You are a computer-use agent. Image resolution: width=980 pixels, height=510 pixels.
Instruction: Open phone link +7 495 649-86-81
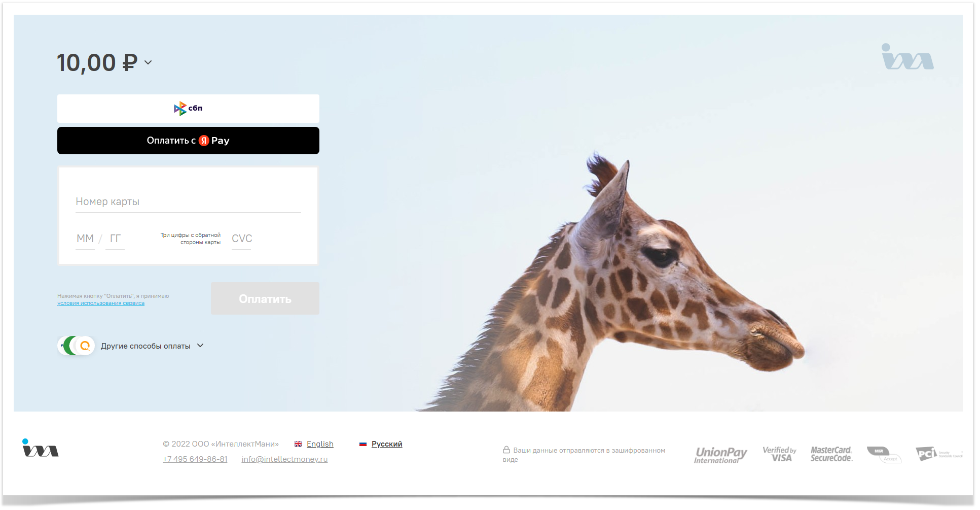195,459
